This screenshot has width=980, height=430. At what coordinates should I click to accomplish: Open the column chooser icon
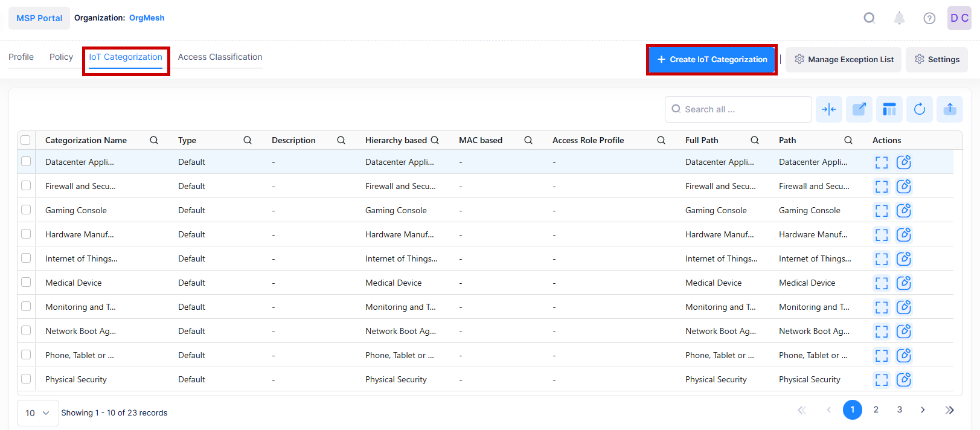pyautogui.click(x=889, y=109)
